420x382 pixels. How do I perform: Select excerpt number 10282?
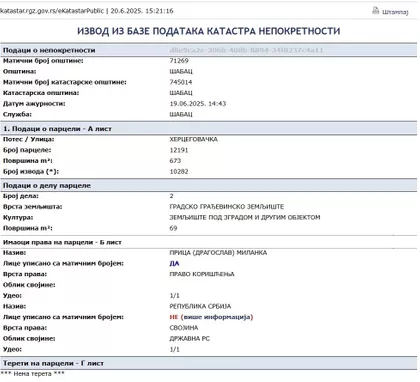[179, 171]
